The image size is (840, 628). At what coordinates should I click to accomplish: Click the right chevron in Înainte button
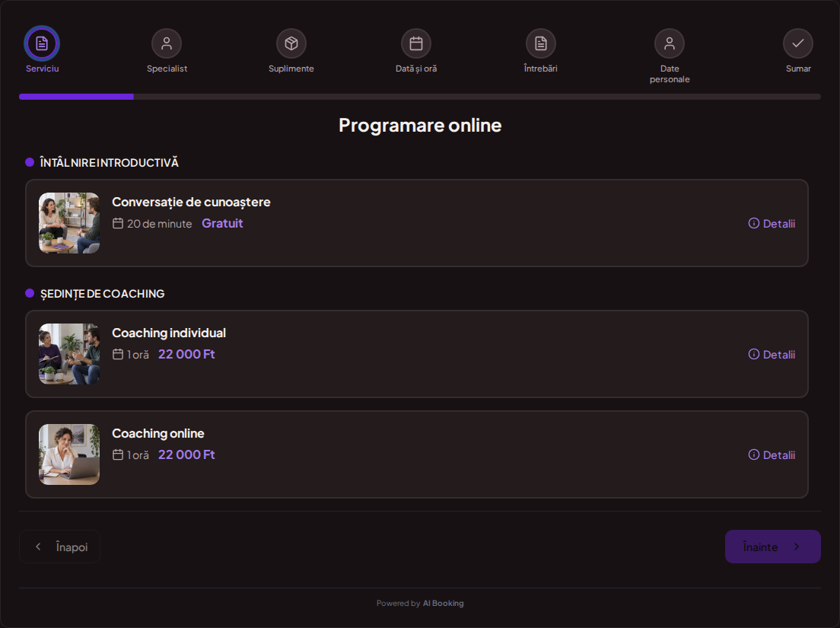[x=797, y=547]
